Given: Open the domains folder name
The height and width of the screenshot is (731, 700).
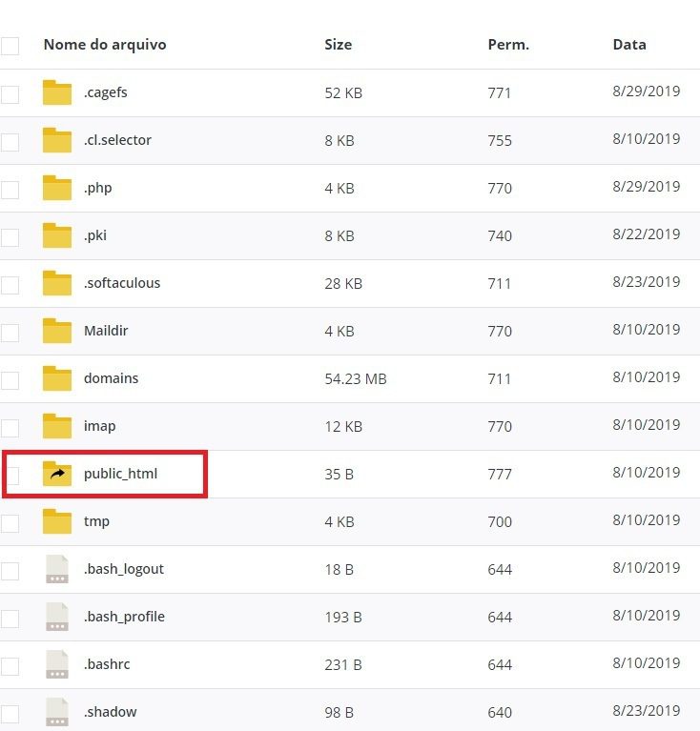Looking at the screenshot, I should (111, 378).
